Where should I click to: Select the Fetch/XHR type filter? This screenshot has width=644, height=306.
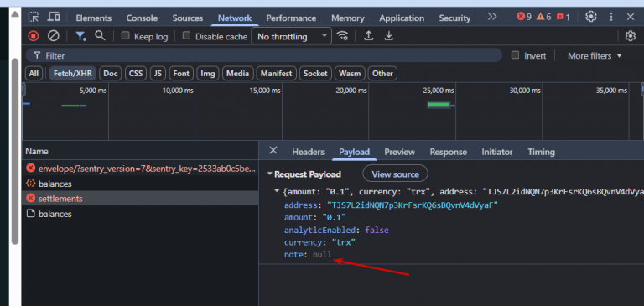pos(73,74)
